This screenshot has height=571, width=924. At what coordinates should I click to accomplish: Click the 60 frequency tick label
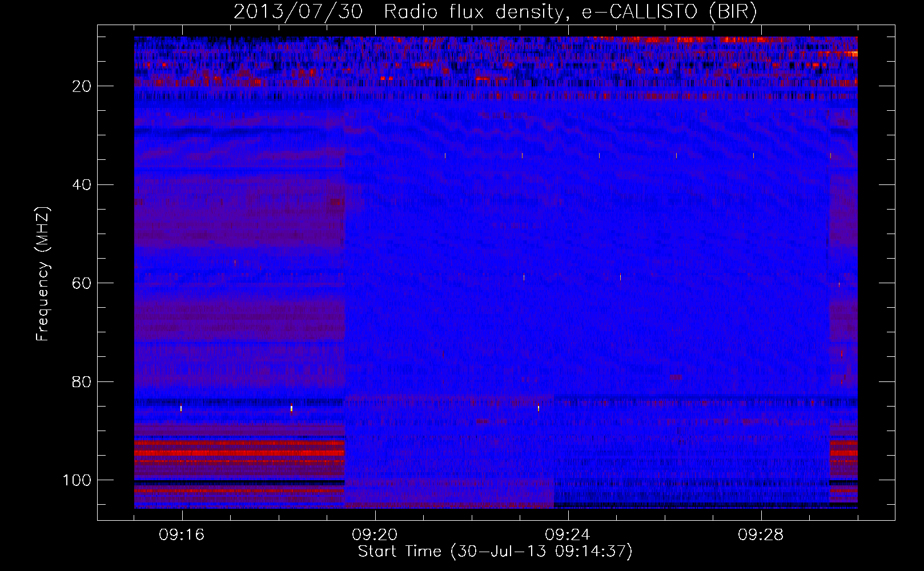(82, 283)
